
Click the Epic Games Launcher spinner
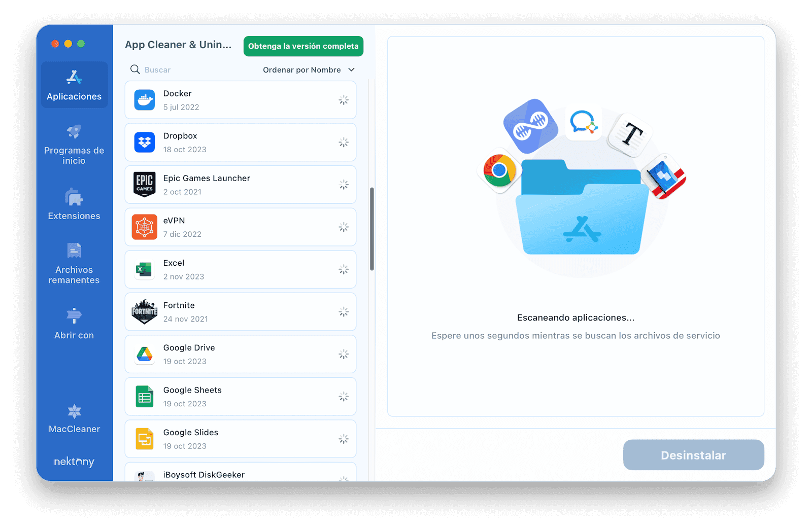pos(344,185)
